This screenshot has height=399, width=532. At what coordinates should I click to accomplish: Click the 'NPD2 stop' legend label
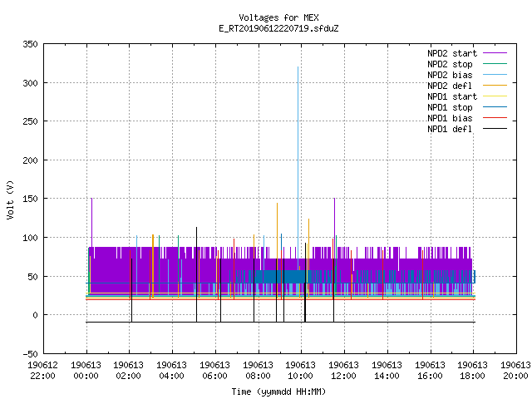450,64
